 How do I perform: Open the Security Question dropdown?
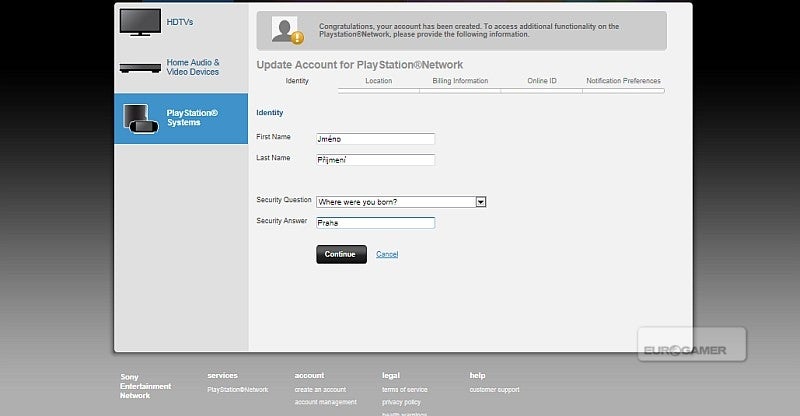click(401, 202)
